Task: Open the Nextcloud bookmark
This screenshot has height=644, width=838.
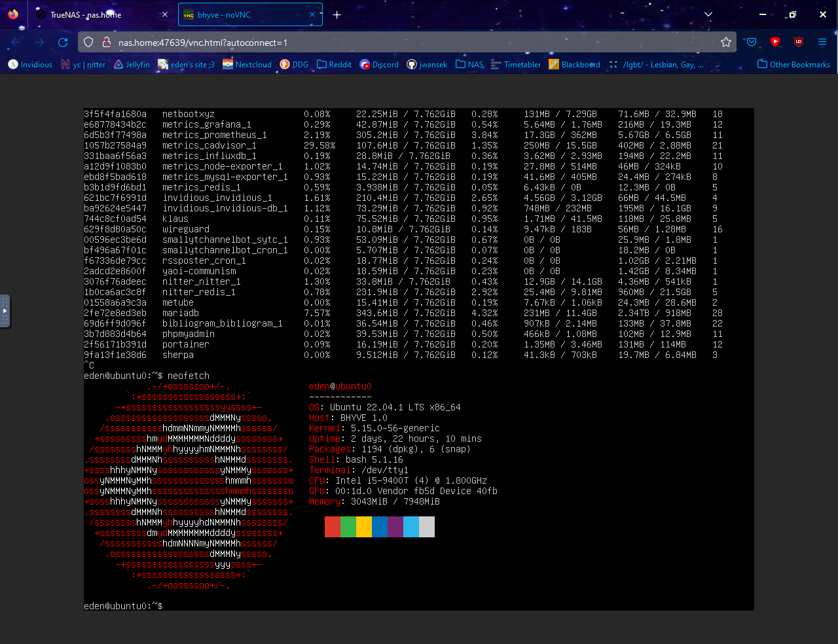Action: pyautogui.click(x=247, y=64)
